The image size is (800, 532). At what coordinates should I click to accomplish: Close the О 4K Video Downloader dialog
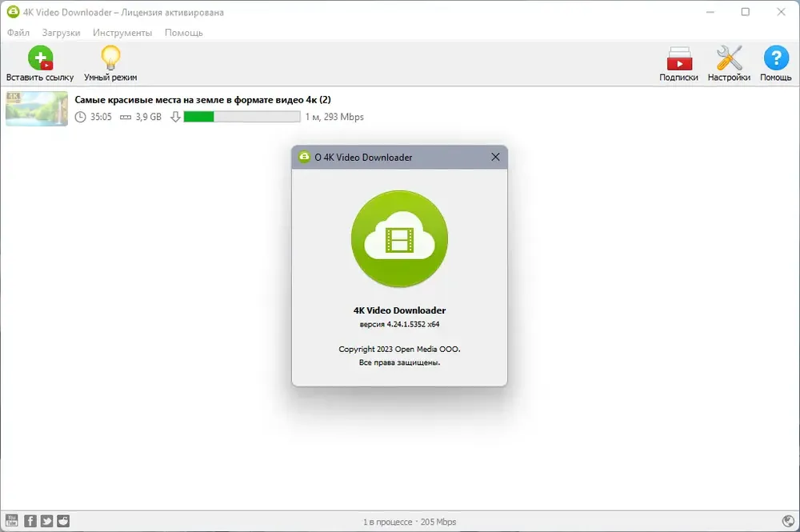[495, 157]
